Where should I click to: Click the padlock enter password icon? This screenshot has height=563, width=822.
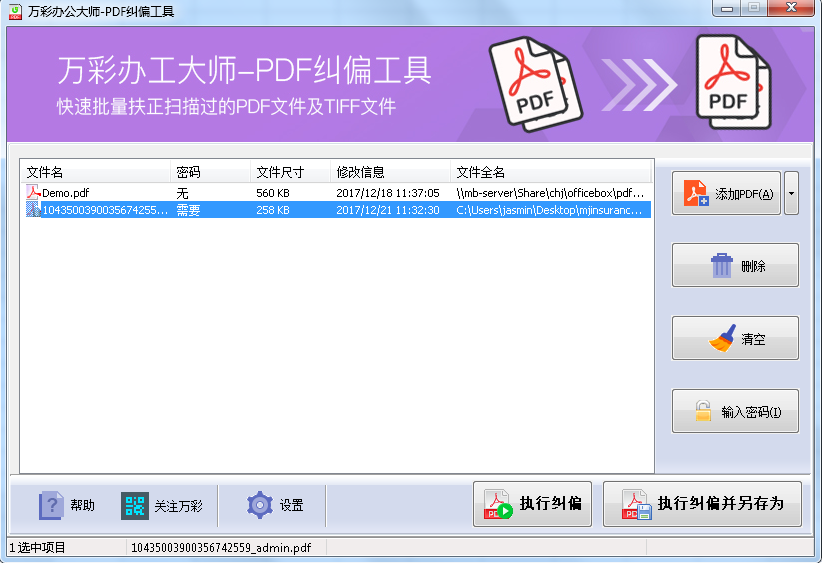(x=704, y=412)
